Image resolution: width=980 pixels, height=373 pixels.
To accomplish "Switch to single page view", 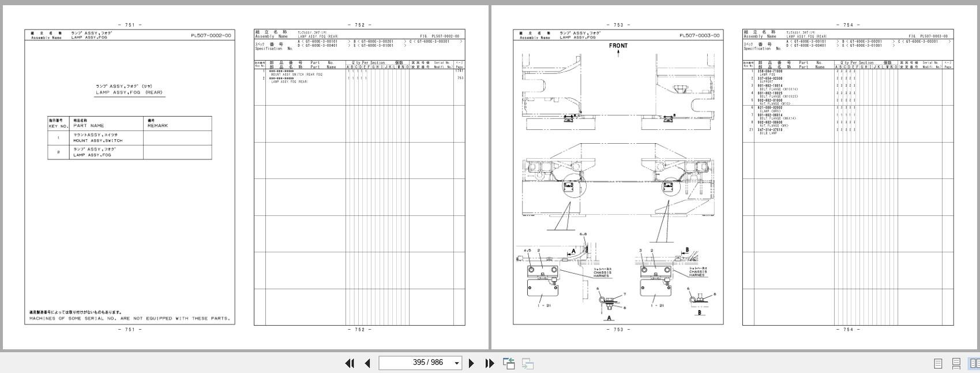I will (938, 363).
